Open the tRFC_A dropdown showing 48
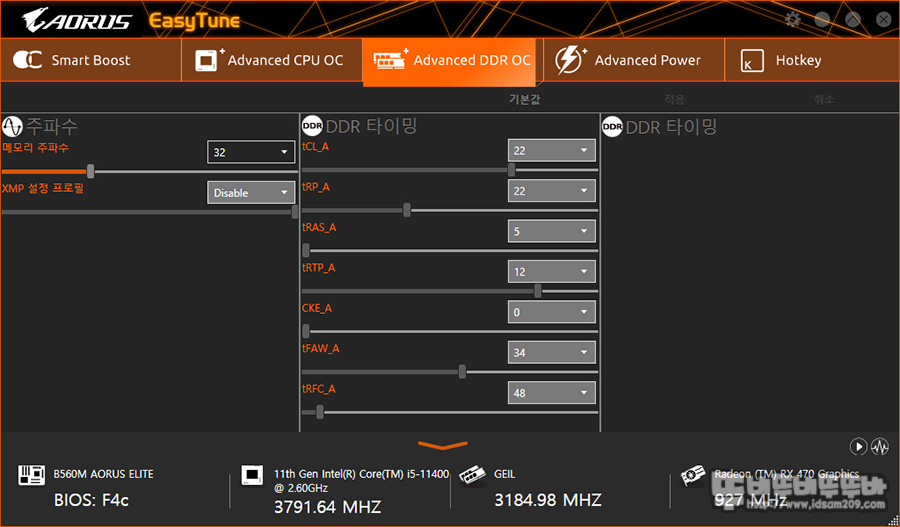This screenshot has height=527, width=900. click(552, 393)
